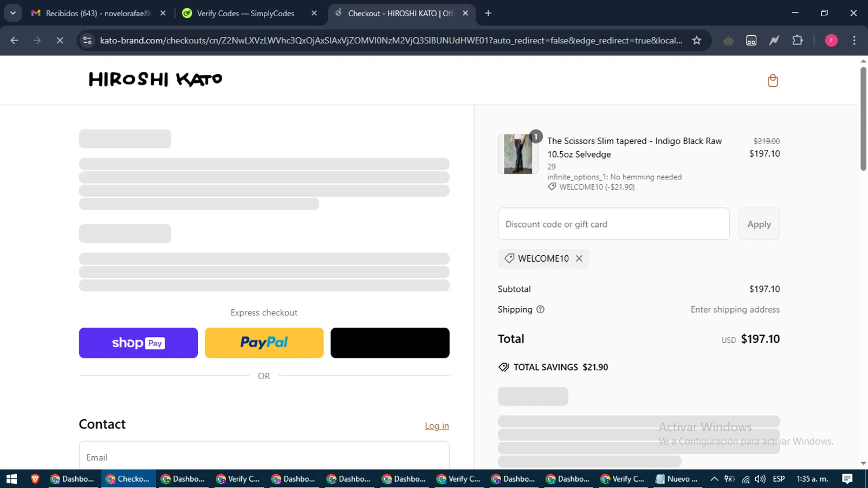Viewport: 868px width, 488px height.
Task: Open the Nuevo... taskbar window
Action: click(677, 479)
